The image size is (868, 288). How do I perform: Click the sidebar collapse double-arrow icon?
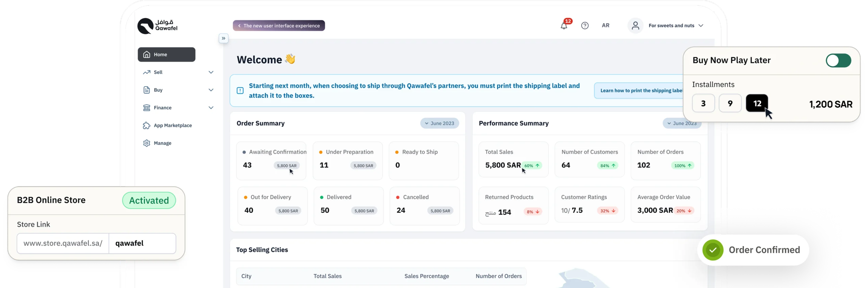223,38
